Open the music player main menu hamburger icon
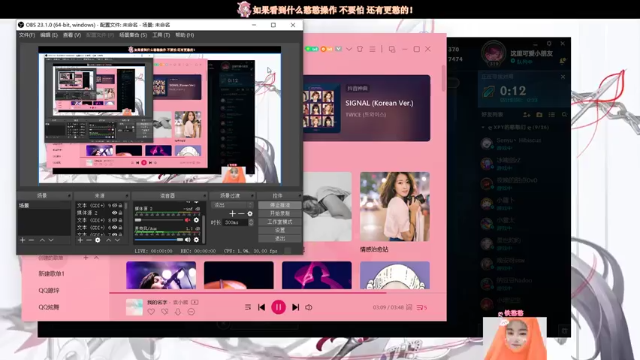The image size is (640, 360). coord(372,49)
